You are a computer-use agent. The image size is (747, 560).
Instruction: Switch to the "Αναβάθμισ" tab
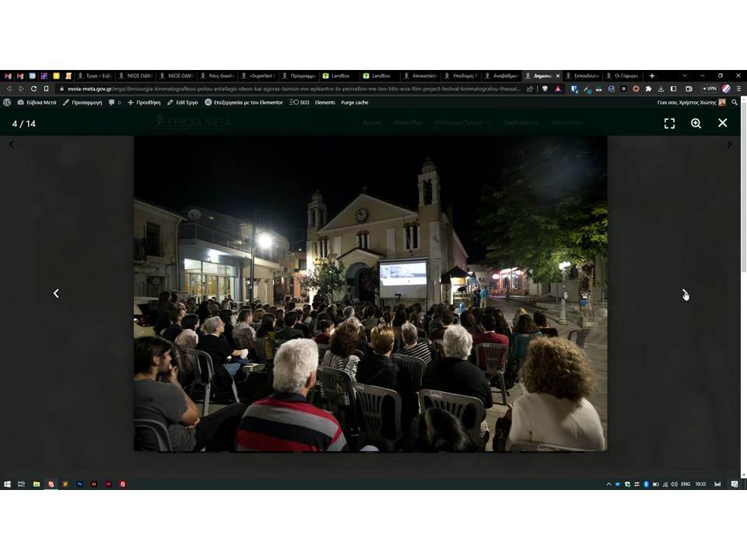coord(501,75)
